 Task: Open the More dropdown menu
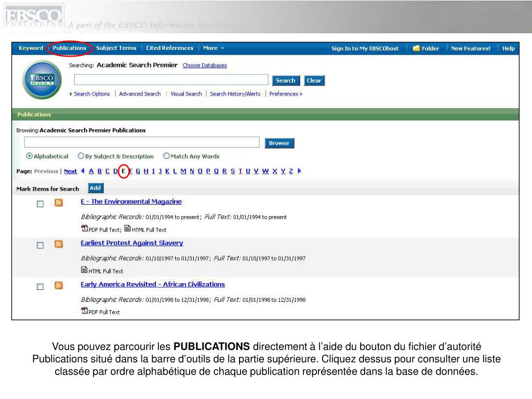coord(214,48)
